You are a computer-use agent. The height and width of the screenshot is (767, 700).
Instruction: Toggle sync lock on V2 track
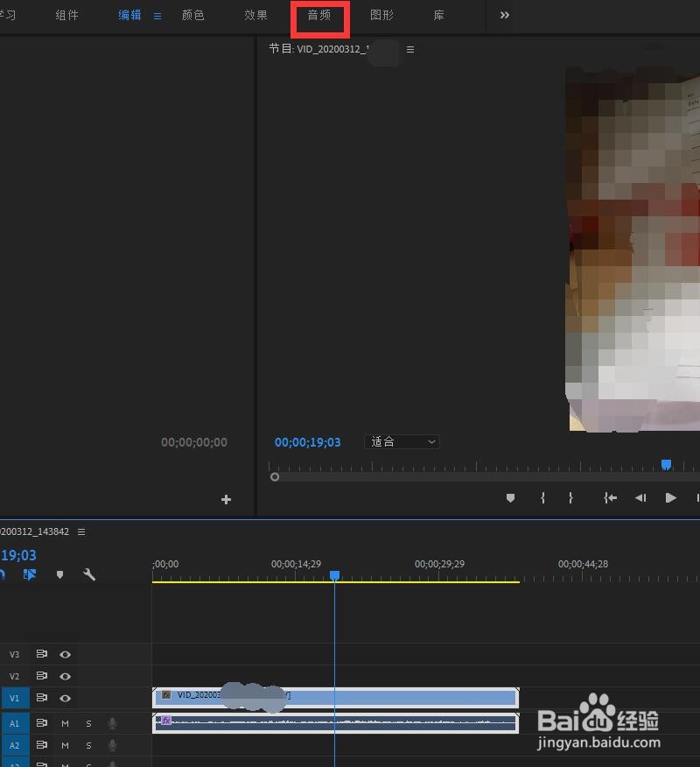click(41, 676)
